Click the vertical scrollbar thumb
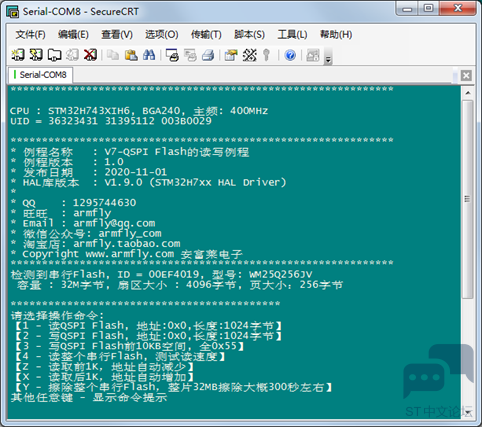 pos(468,199)
